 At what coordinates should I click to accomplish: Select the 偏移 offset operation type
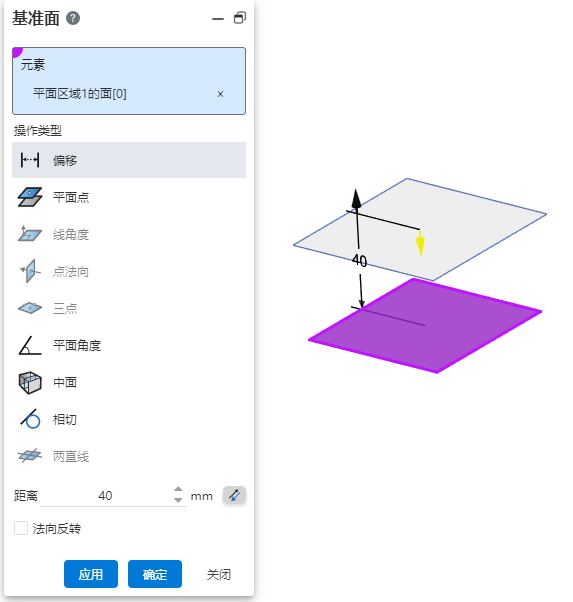(x=129, y=160)
